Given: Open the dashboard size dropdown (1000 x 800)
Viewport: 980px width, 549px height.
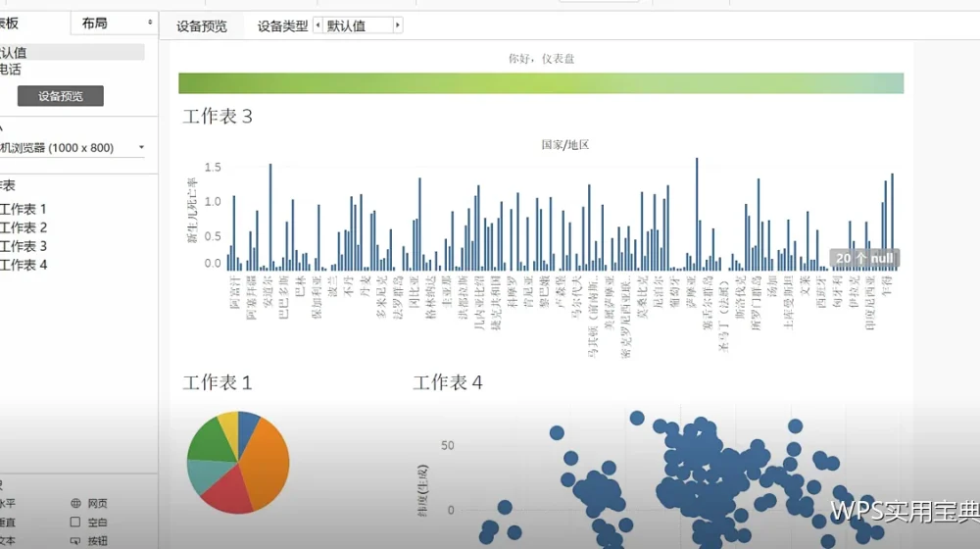Looking at the screenshot, I should point(72,148).
